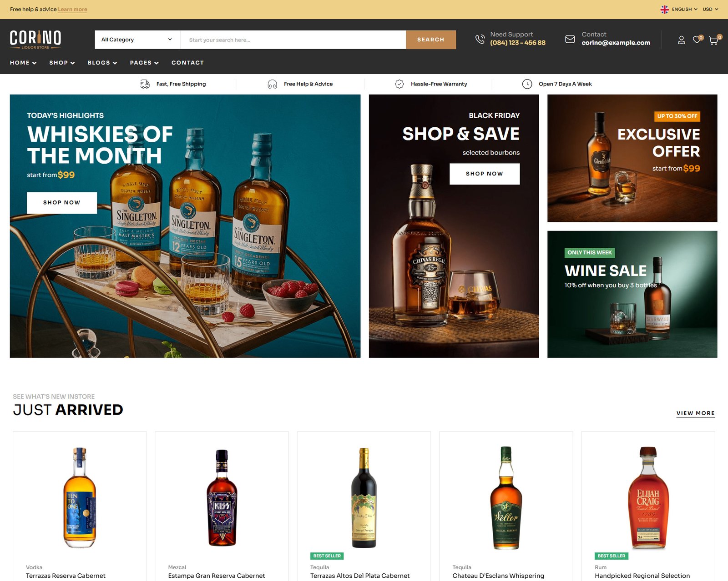Viewport: 728px width, 581px height.
Task: Click Open 7 Days A Week text
Action: [x=565, y=84]
